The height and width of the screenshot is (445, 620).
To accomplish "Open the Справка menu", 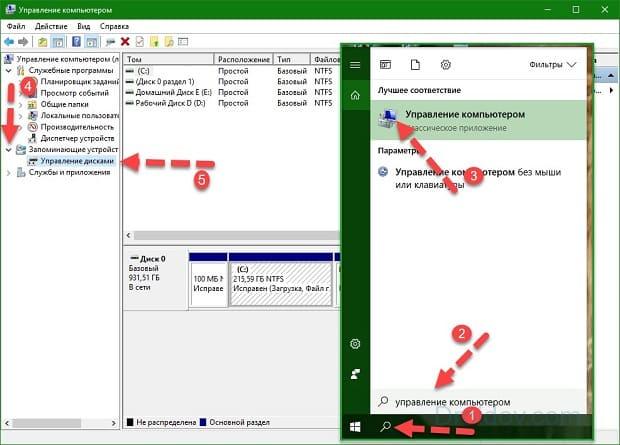I will click(114, 27).
